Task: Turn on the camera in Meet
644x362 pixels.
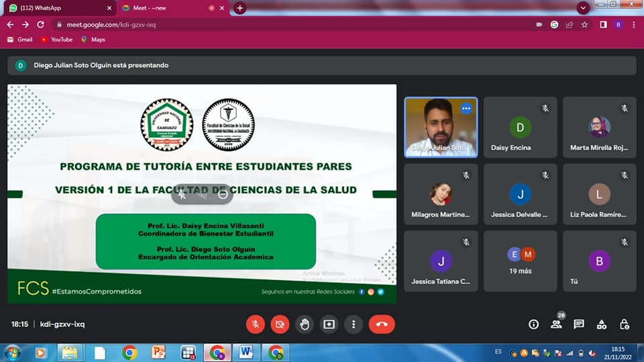Action: [280, 324]
